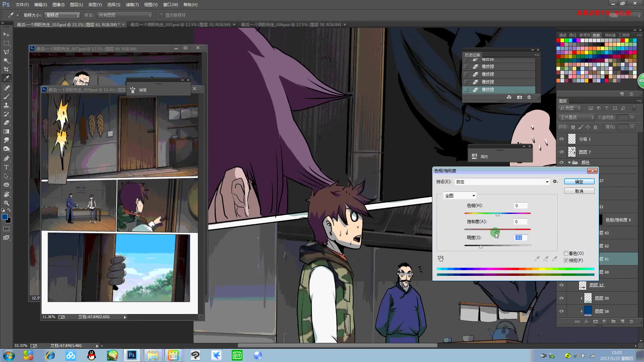Click 取消 to cancel Hue/Saturation
Screen dimensions: 644x362
(579, 191)
